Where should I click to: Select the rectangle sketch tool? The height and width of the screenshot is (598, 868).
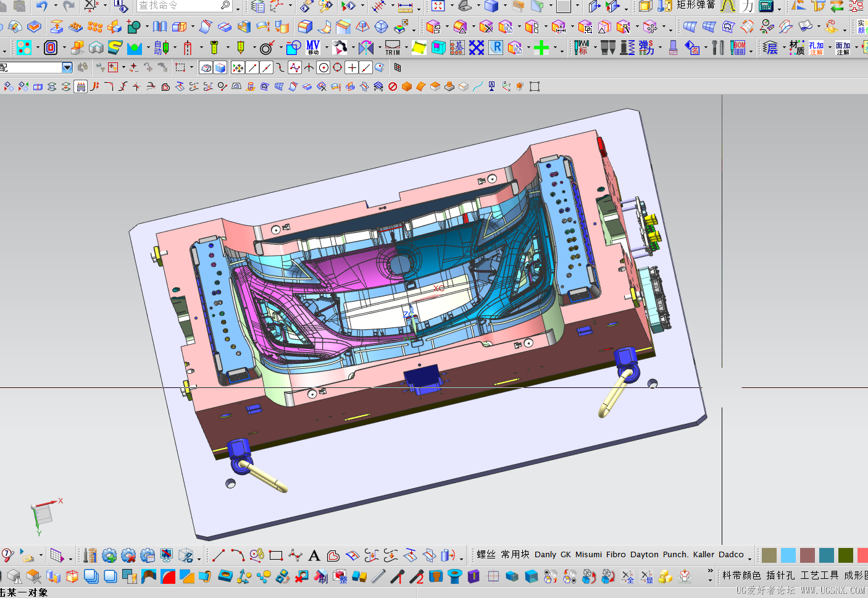click(276, 555)
